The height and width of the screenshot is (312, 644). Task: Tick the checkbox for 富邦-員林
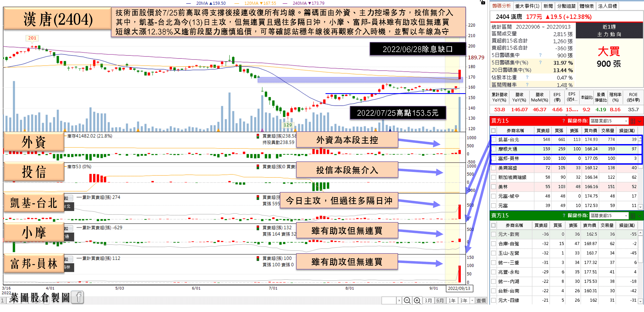point(494,158)
